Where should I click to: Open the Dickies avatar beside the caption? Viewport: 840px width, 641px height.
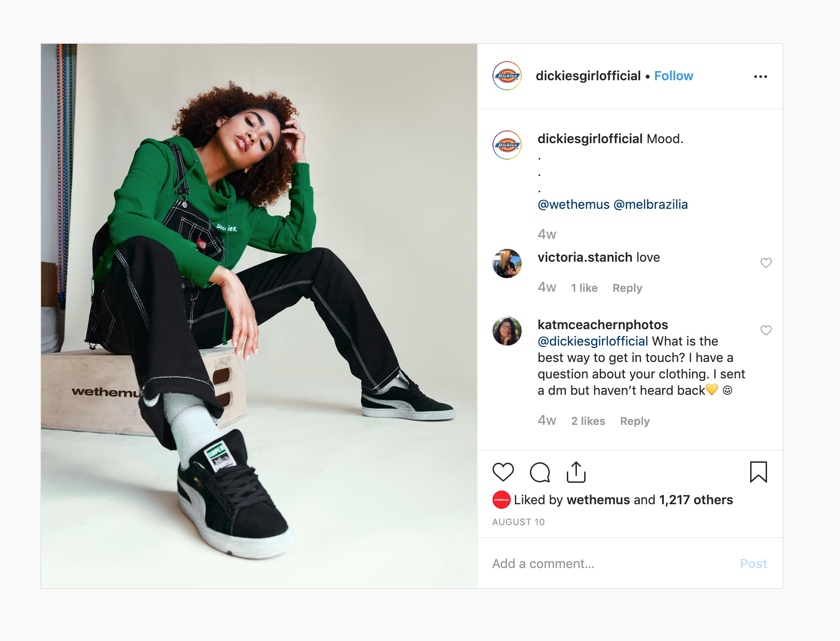click(x=507, y=145)
